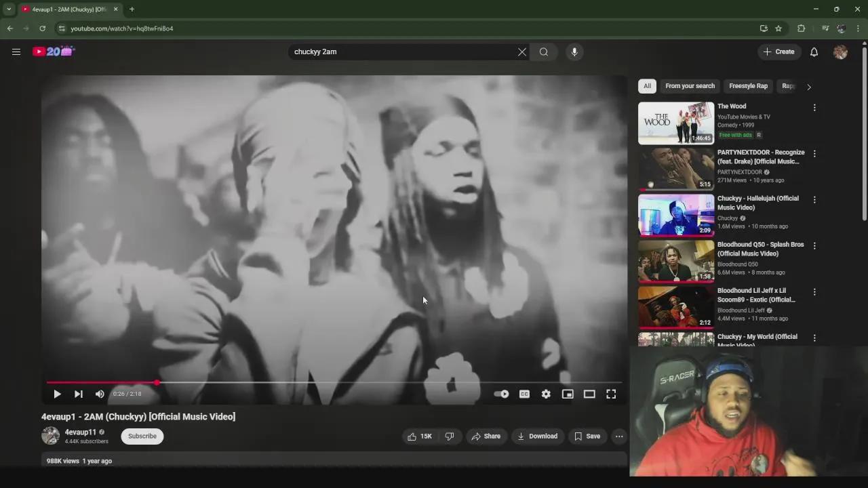Show more filter chips with arrow
The width and height of the screenshot is (868, 488).
(x=809, y=87)
